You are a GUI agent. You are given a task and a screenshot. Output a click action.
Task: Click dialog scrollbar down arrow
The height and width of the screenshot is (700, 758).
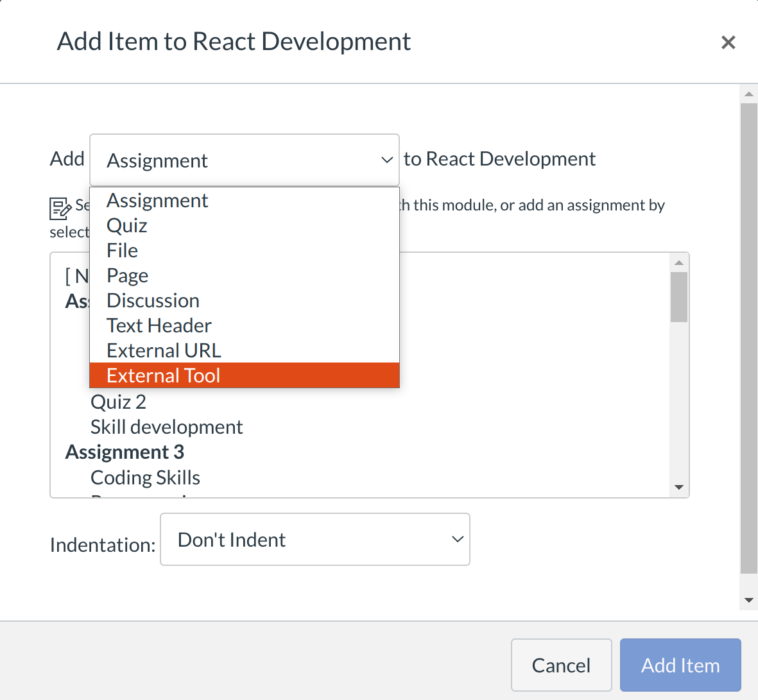748,601
